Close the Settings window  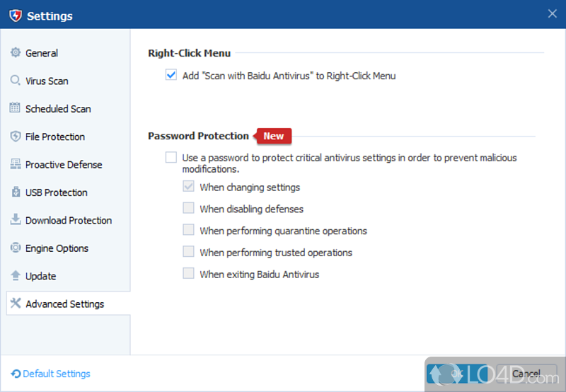coord(553,13)
